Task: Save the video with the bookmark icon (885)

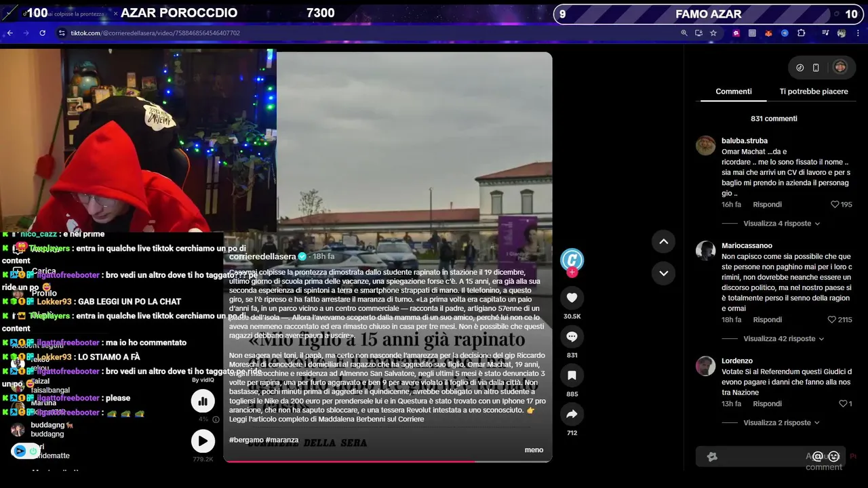Action: [x=572, y=375]
